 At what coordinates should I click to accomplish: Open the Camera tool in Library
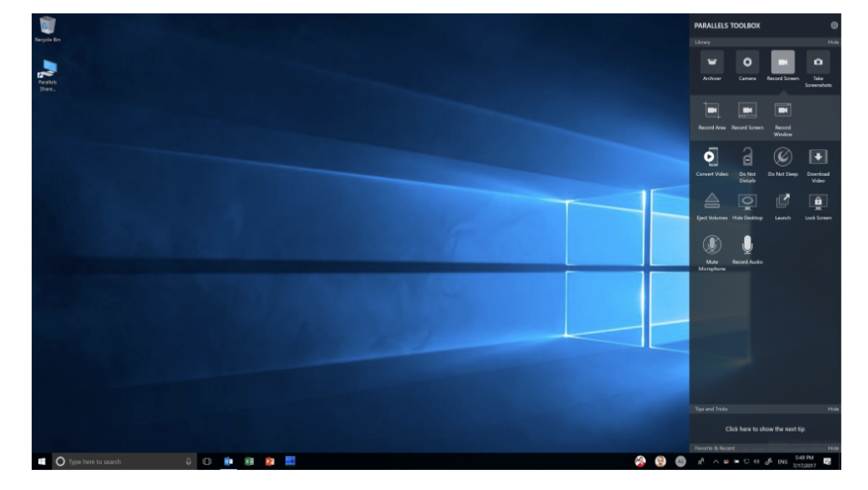pyautogui.click(x=747, y=66)
